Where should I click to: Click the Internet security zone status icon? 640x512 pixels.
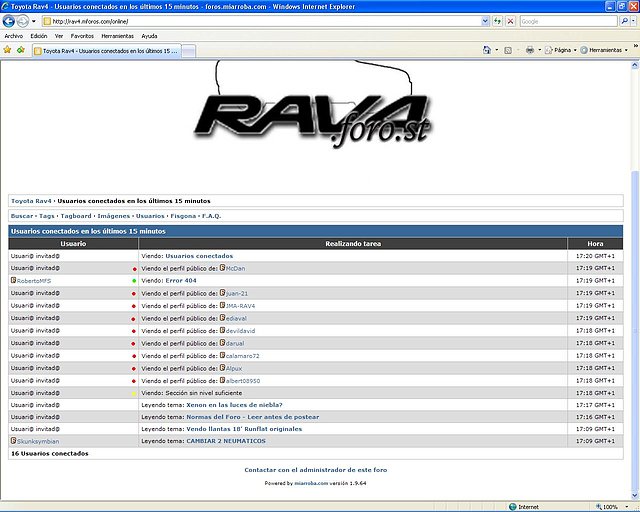coord(513,507)
